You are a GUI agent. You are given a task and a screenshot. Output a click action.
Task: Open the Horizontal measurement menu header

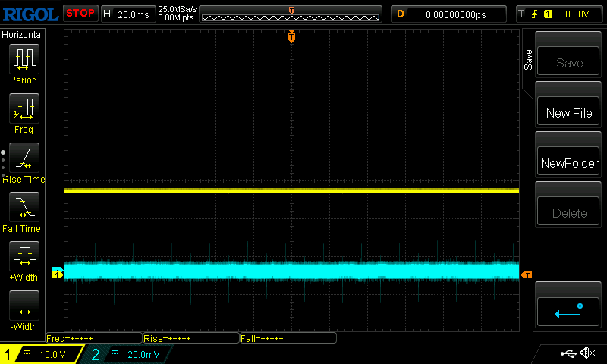click(x=23, y=35)
